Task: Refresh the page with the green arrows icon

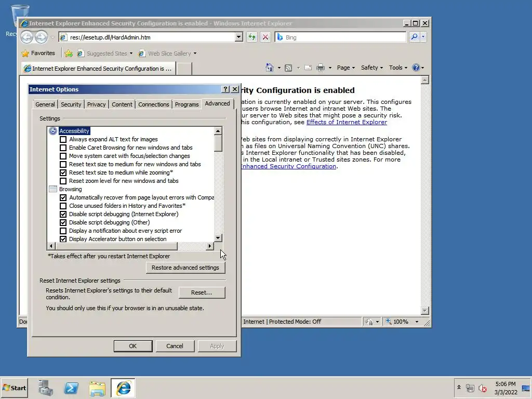Action: tap(252, 37)
